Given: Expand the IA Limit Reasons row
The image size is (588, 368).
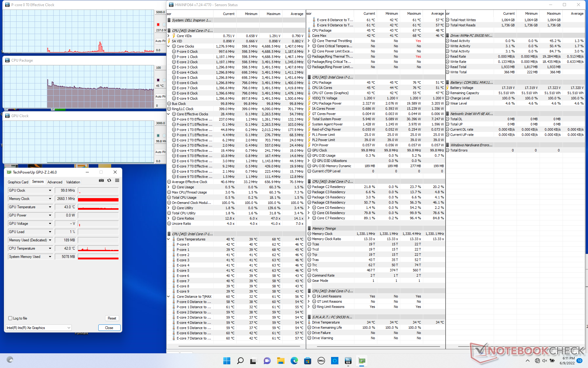Looking at the screenshot, I should (309, 296).
